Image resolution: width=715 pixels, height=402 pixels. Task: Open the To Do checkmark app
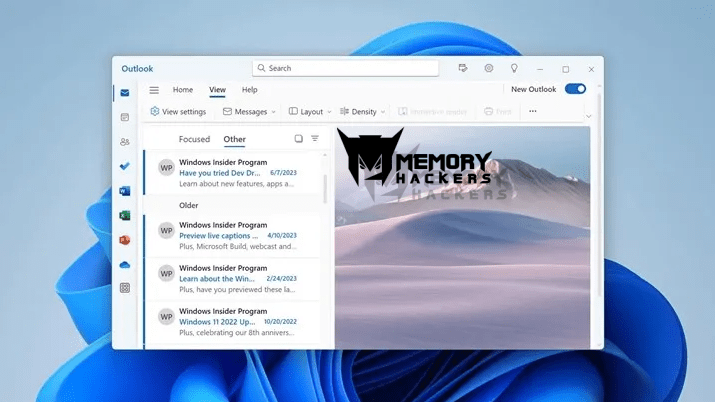[x=124, y=166]
